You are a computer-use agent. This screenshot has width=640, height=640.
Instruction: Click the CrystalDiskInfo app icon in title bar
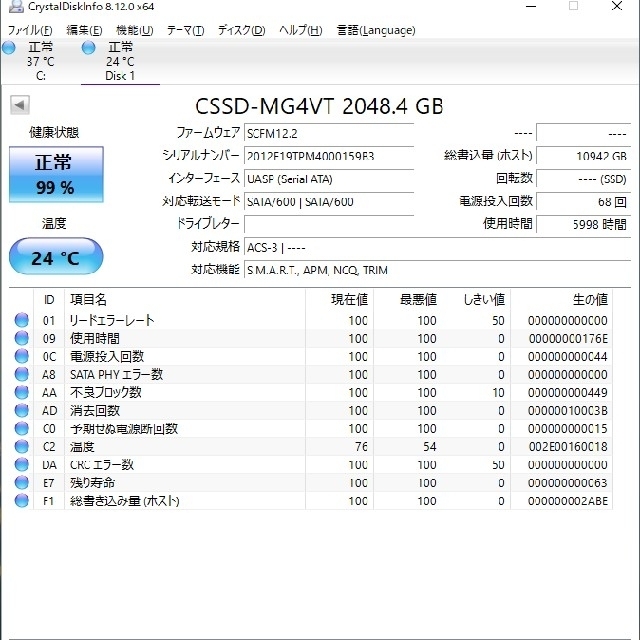click(16, 6)
